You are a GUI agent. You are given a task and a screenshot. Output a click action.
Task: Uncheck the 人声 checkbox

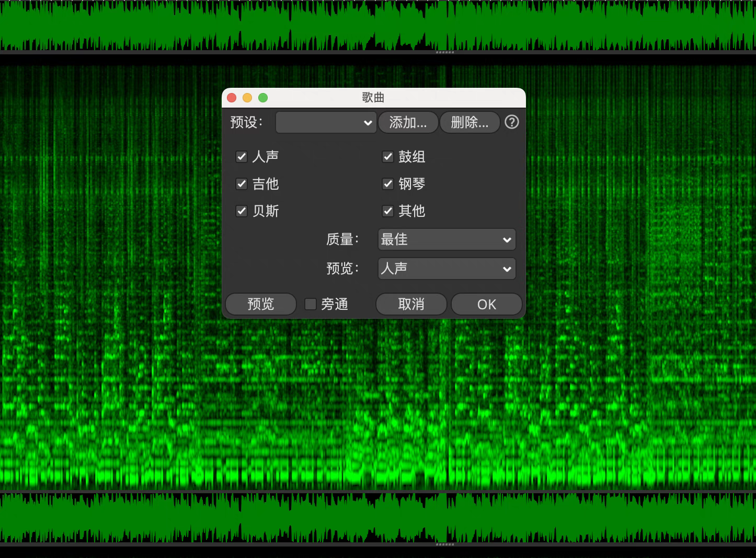tap(242, 157)
